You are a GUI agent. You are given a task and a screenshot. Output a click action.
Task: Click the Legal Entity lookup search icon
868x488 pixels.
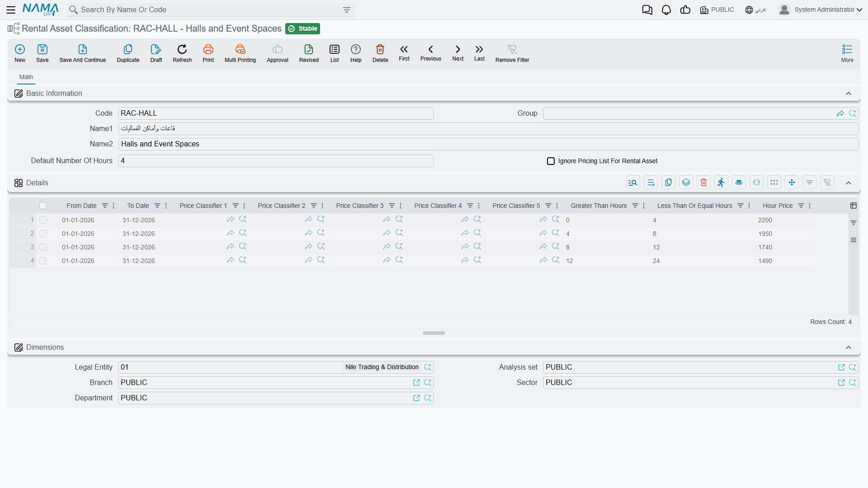(428, 367)
